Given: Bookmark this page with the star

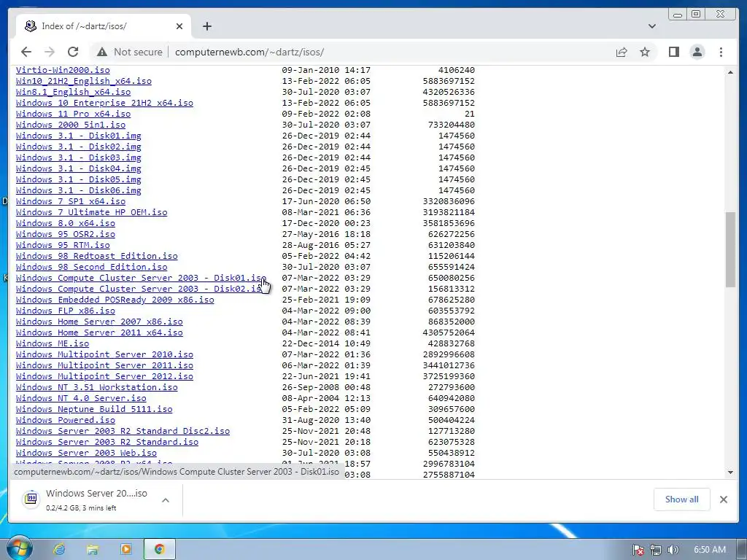Looking at the screenshot, I should (645, 52).
